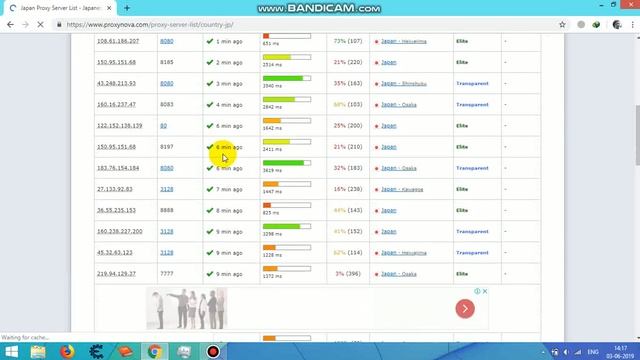
Task: Stop page loading with the X button
Action: coord(40,25)
